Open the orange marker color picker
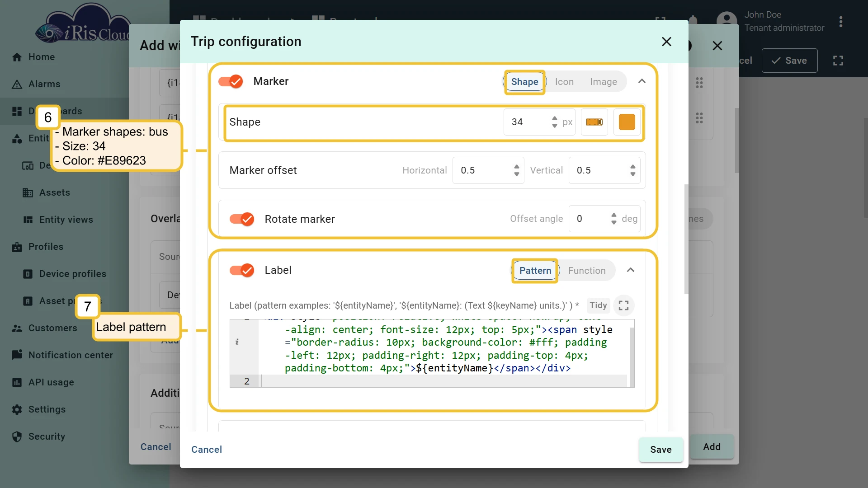The width and height of the screenshot is (868, 488). click(x=627, y=122)
